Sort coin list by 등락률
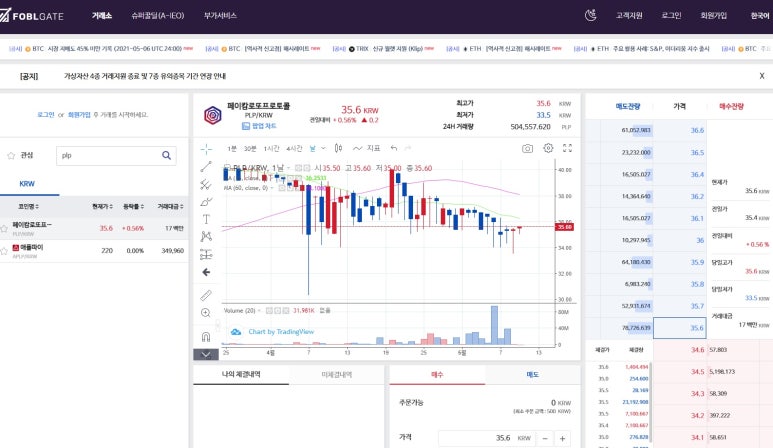 [x=134, y=207]
